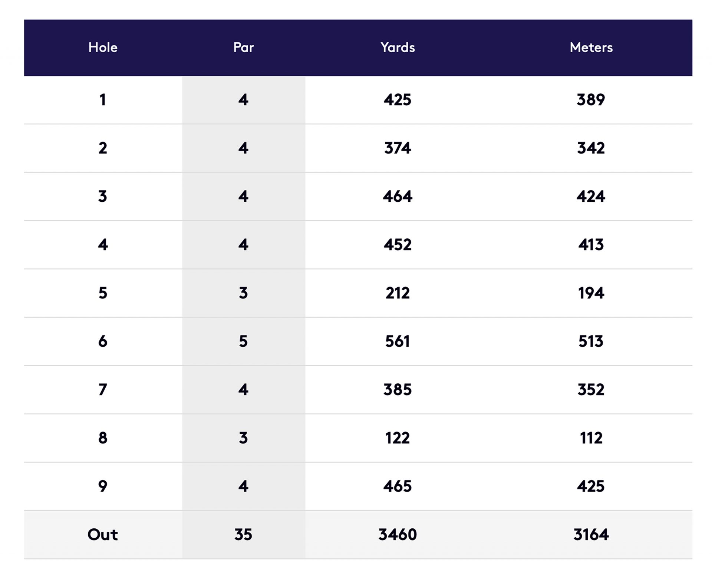The height and width of the screenshot is (588, 712).
Task: Select the hole 5 row number
Action: click(x=103, y=293)
